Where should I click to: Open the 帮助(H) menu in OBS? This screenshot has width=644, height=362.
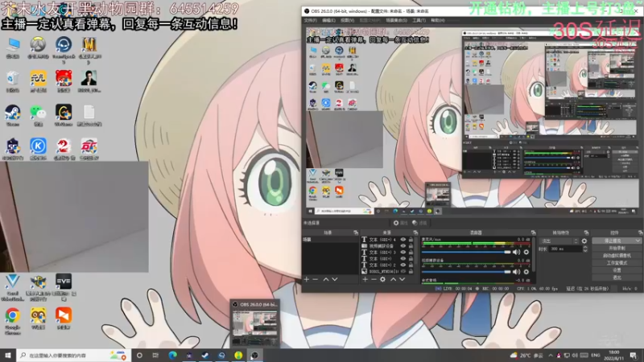(438, 20)
